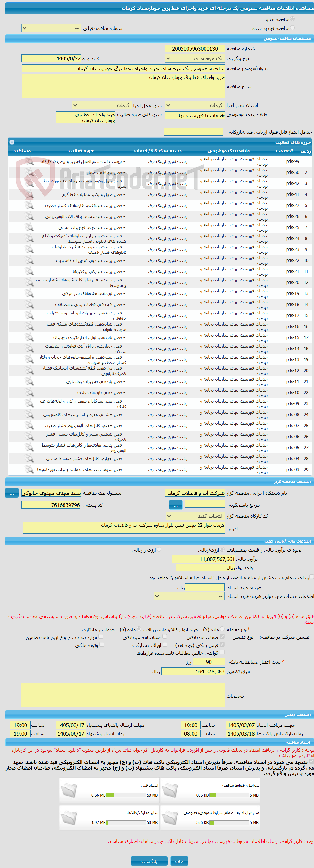The image size is (314, 868).
Task: Click the طبقه بندی موضوعی column header
Action: click(228, 151)
